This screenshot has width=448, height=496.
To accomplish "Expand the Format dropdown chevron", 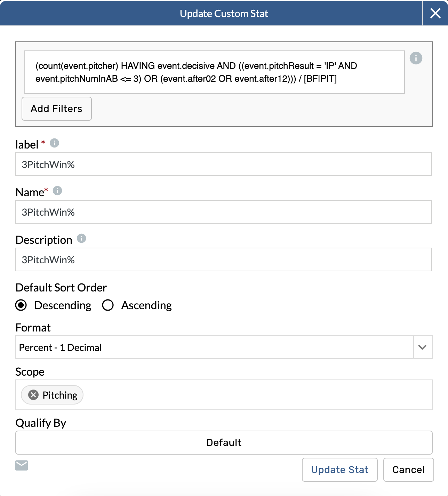I will pyautogui.click(x=422, y=347).
